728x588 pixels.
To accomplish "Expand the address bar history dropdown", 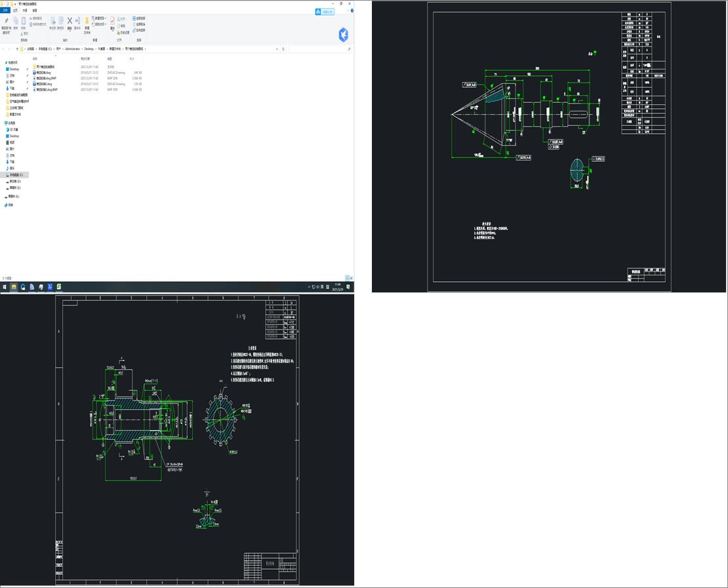I will (277, 49).
